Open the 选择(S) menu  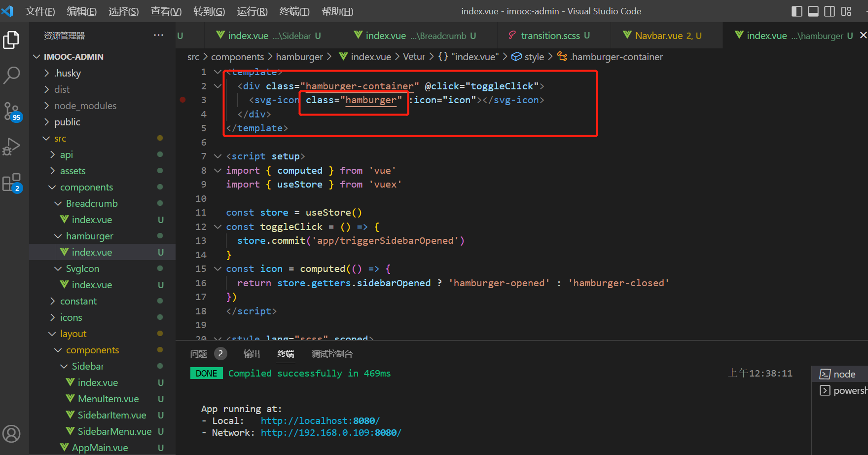click(124, 11)
